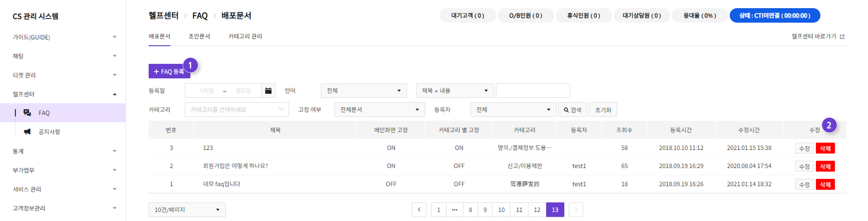Open the date range calendar icon

268,91
